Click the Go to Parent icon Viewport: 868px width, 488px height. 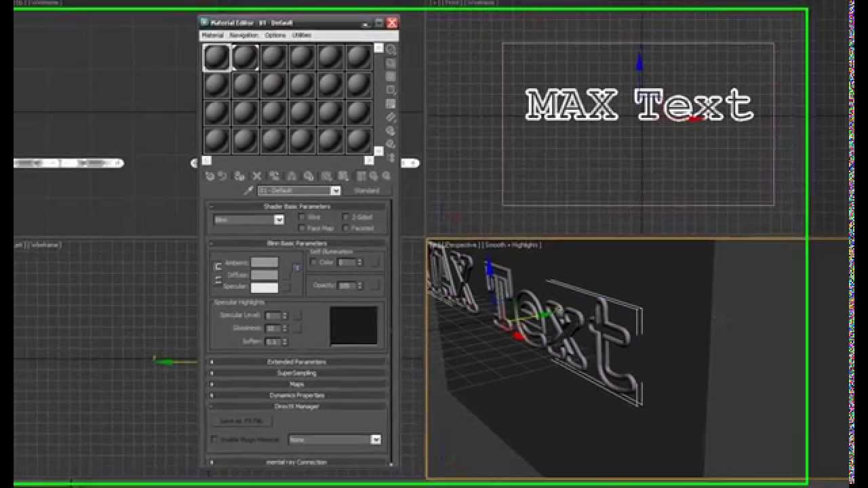[373, 176]
